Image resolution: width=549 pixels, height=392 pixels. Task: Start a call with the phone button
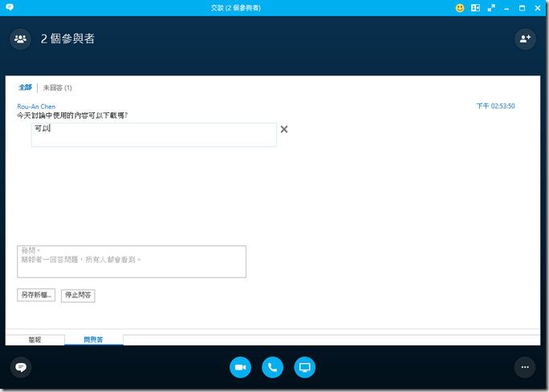click(272, 367)
